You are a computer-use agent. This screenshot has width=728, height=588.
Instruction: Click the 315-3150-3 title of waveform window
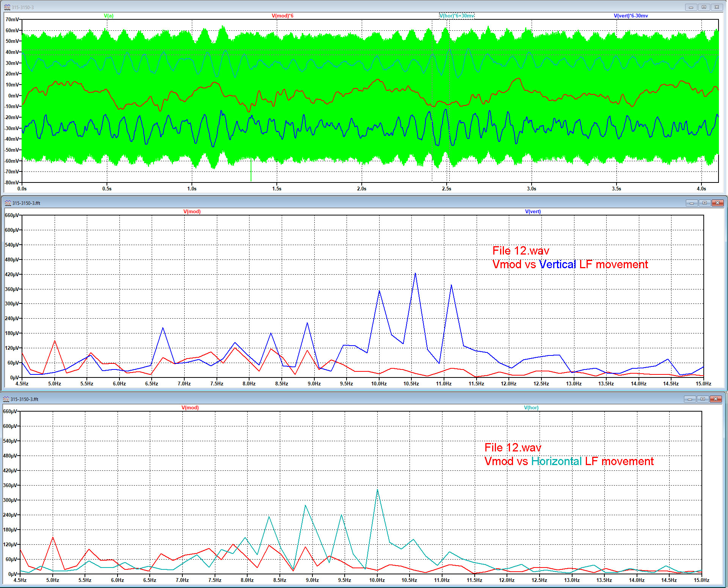23,8
